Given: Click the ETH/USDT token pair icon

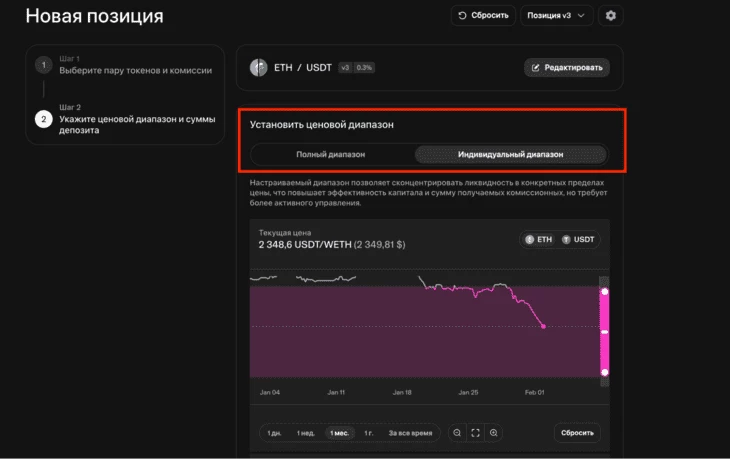Looking at the screenshot, I should [258, 68].
